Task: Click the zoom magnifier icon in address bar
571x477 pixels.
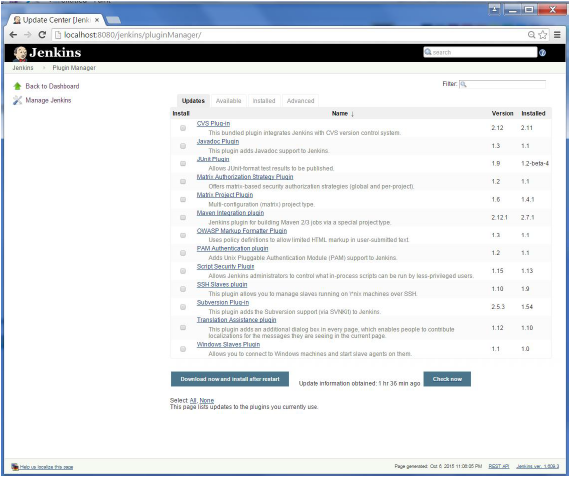Action: 531,35
